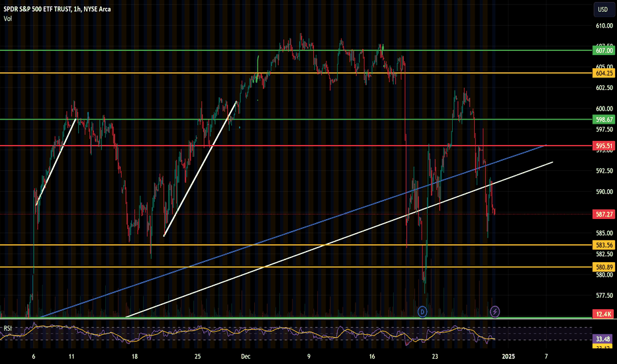
Task: Click the 33.48 RSI value label
Action: [603, 339]
